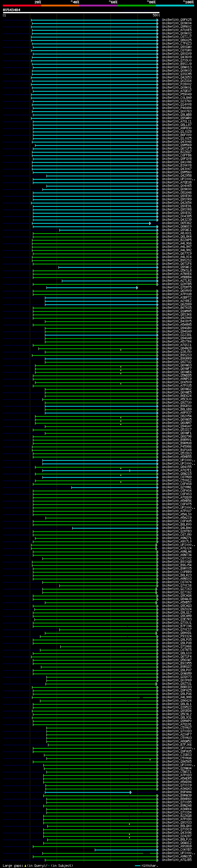
Task: Select the UniRef100_A2TLR2 label
Action: tap(177, 281)
